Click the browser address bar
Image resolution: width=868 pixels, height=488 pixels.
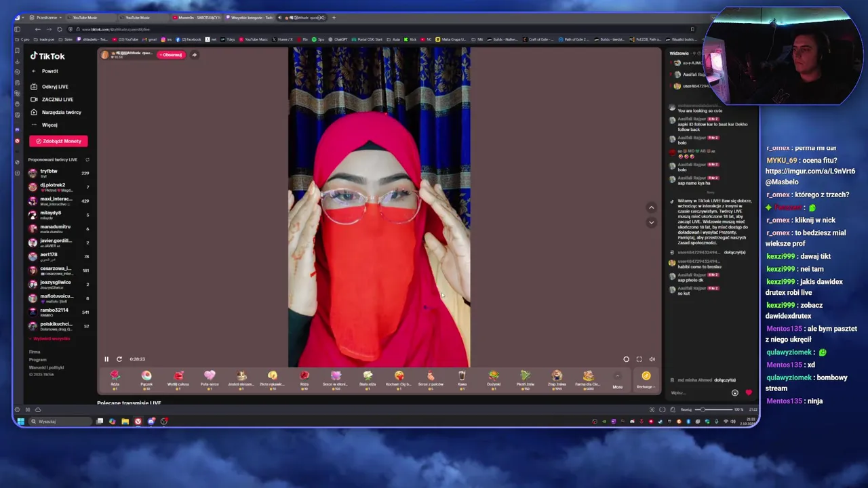pos(380,29)
